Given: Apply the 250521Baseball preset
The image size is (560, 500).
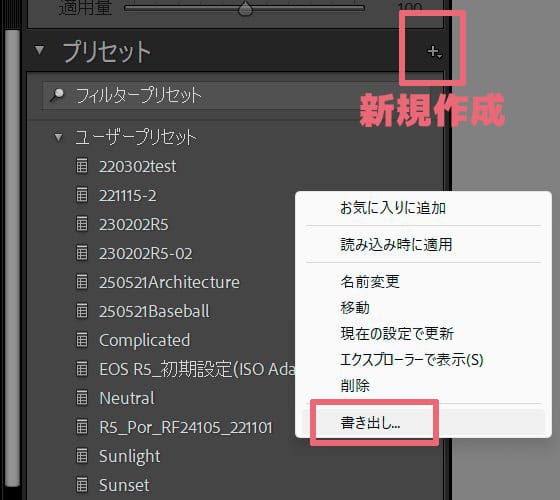Looking at the screenshot, I should point(154,311).
